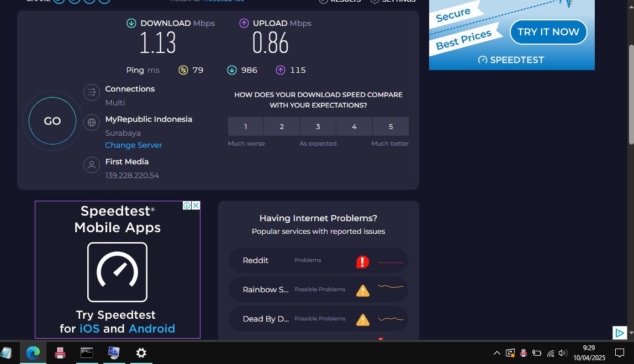Click the Connections arrows icon

coord(92,93)
